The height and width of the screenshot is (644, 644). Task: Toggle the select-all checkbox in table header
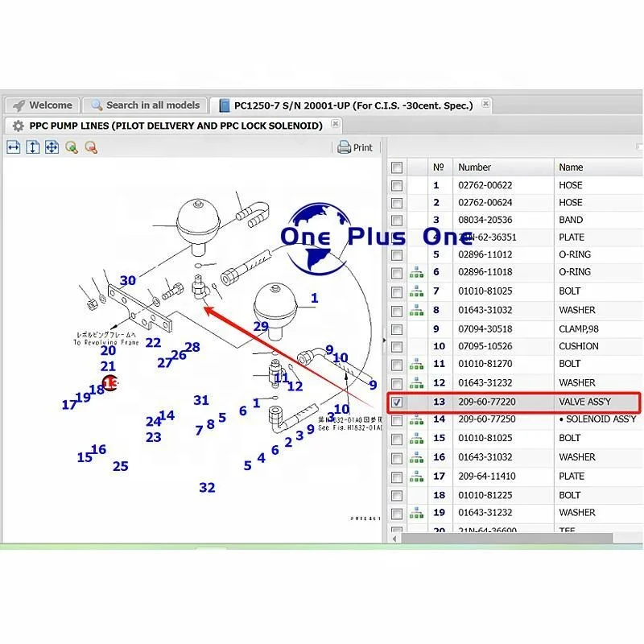[x=397, y=167]
